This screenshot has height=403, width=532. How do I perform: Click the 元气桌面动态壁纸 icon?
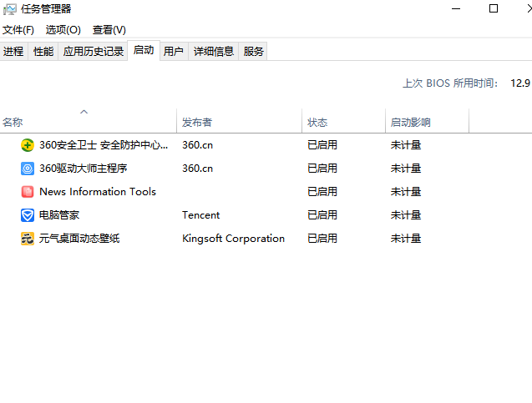[28, 239]
